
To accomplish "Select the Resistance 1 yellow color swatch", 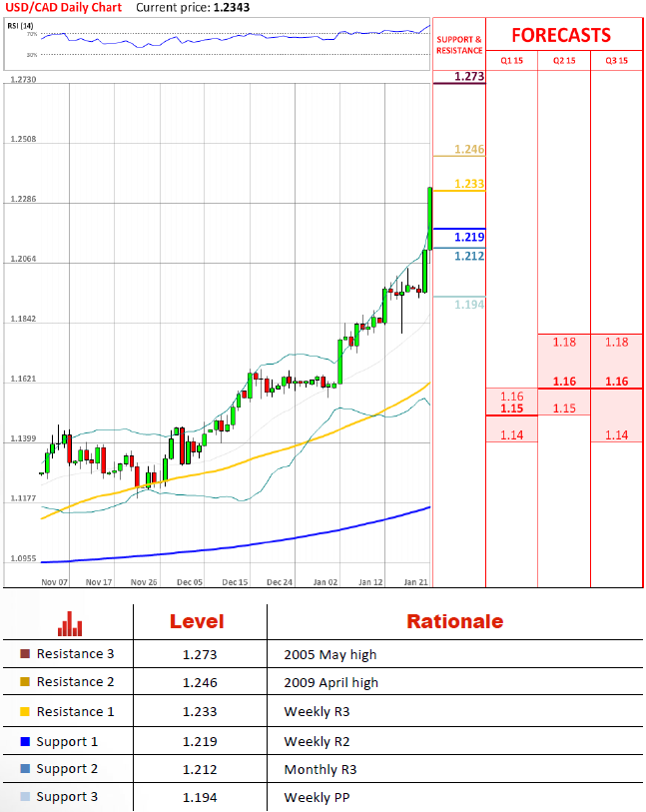I will (x=25, y=711).
